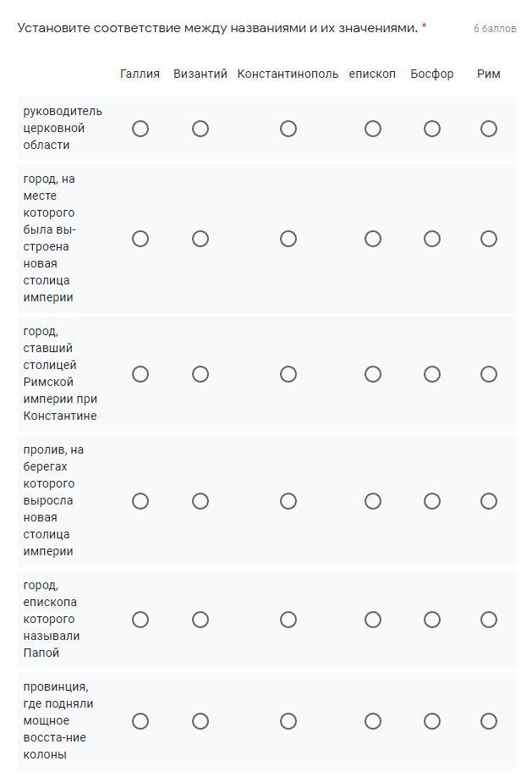
Task: Choose Константинополь for 'город, на месте которого' row
Action: click(288, 239)
